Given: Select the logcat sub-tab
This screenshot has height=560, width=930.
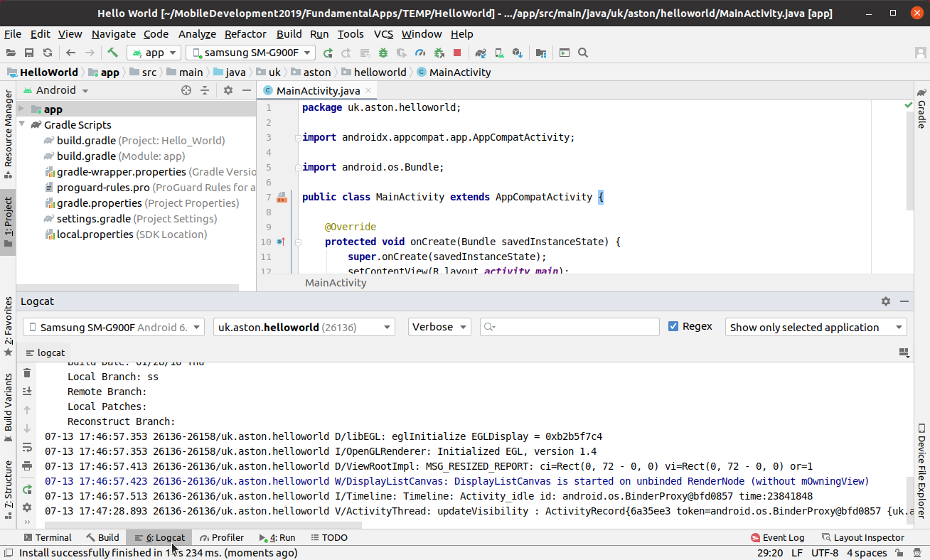Looking at the screenshot, I should pos(45,352).
